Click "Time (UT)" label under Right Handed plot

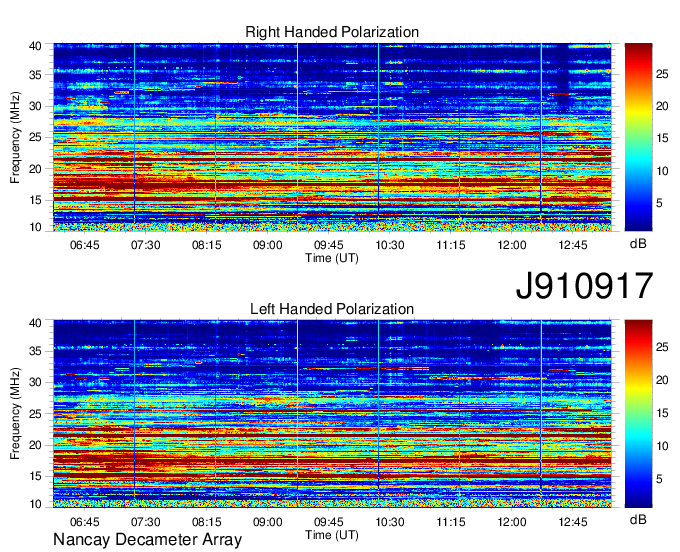coord(332,258)
